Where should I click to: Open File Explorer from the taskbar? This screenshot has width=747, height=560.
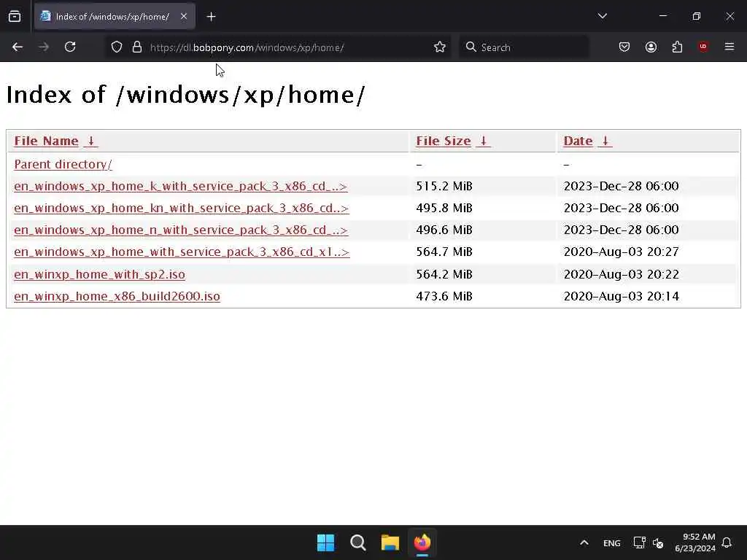tap(390, 542)
